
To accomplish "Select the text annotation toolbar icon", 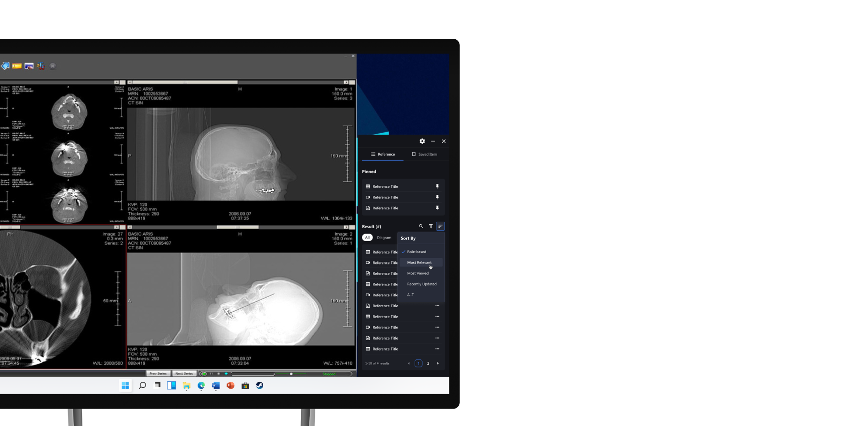I will coord(40,66).
